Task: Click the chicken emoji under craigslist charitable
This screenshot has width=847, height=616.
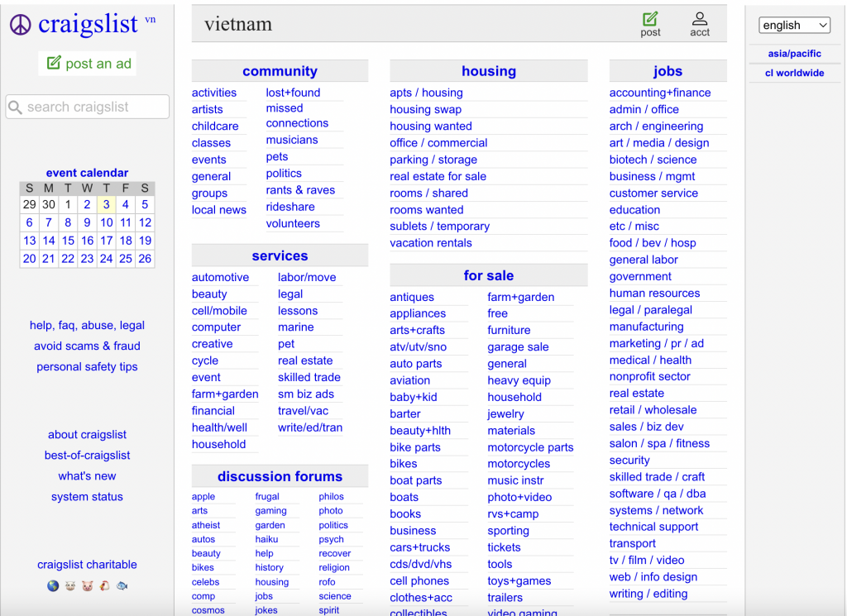Action: (105, 585)
